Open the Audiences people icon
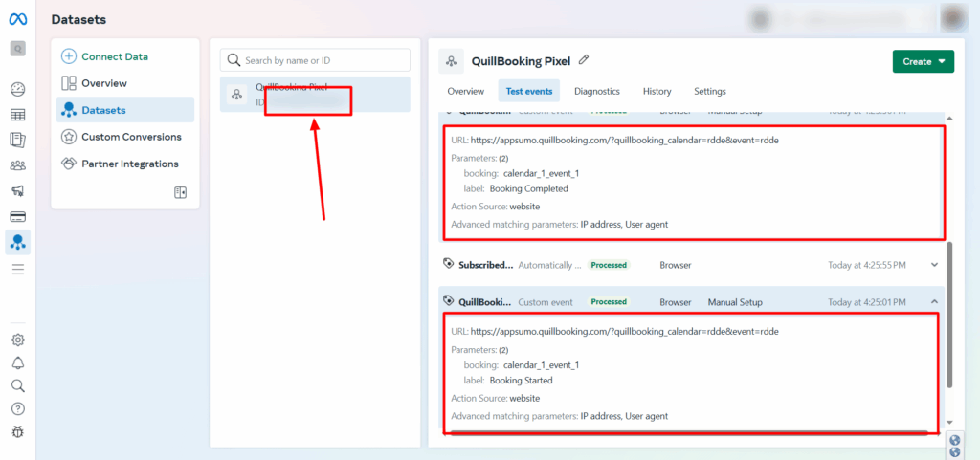The width and height of the screenshot is (980, 460). pyautogui.click(x=17, y=165)
